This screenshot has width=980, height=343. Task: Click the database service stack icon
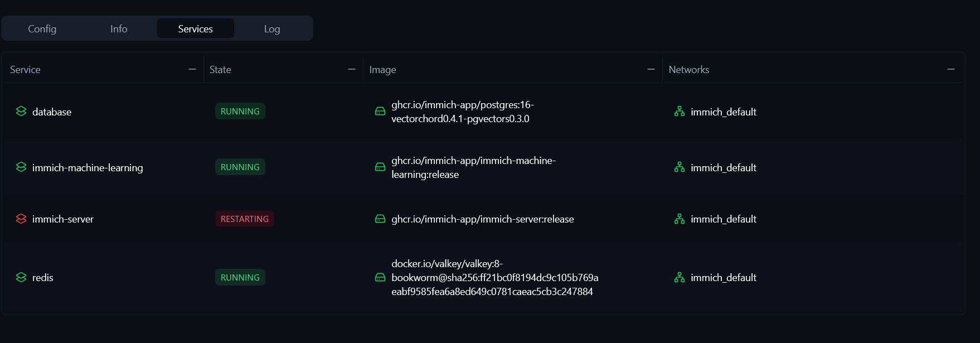21,112
